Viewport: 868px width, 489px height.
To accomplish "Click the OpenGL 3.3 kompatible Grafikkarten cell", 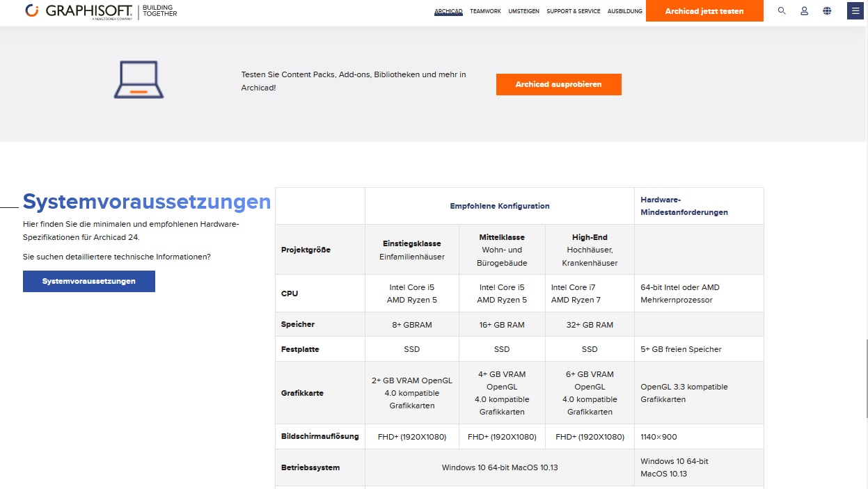I will [x=699, y=393].
